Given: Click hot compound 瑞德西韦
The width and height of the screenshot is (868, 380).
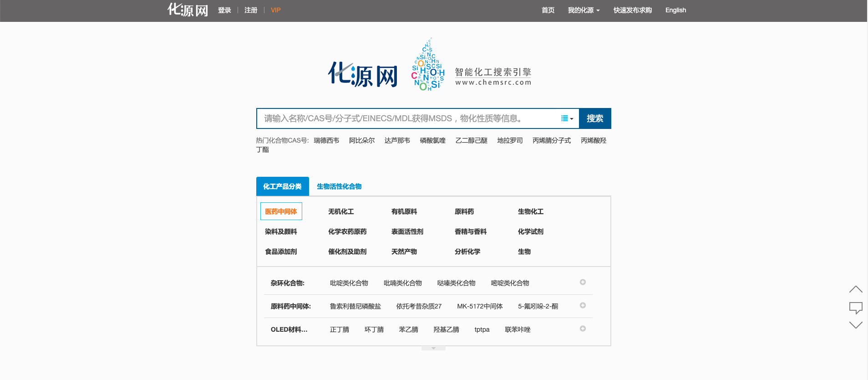Looking at the screenshot, I should point(326,140).
